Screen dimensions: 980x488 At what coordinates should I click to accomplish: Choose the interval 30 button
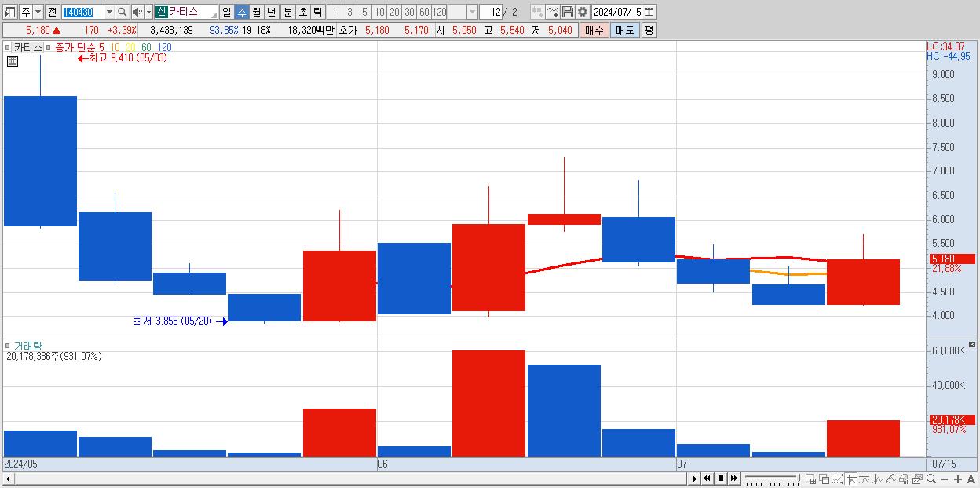tap(409, 12)
